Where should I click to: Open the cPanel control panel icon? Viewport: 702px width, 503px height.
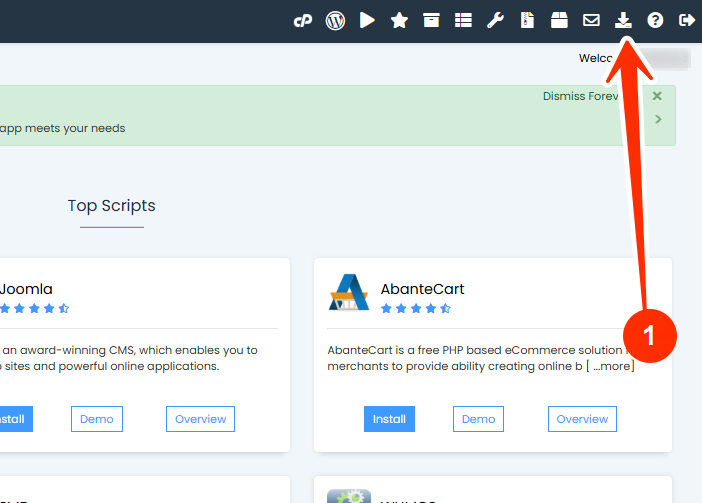(x=303, y=21)
